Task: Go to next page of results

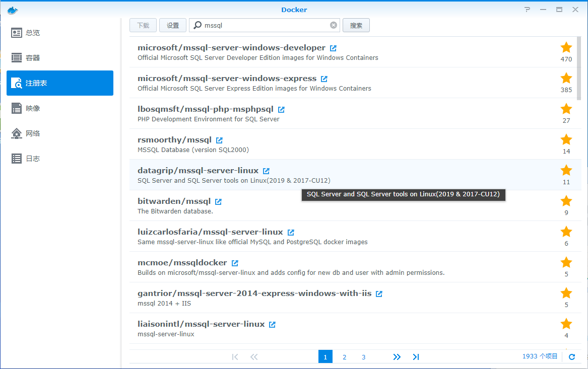Action: click(x=397, y=356)
